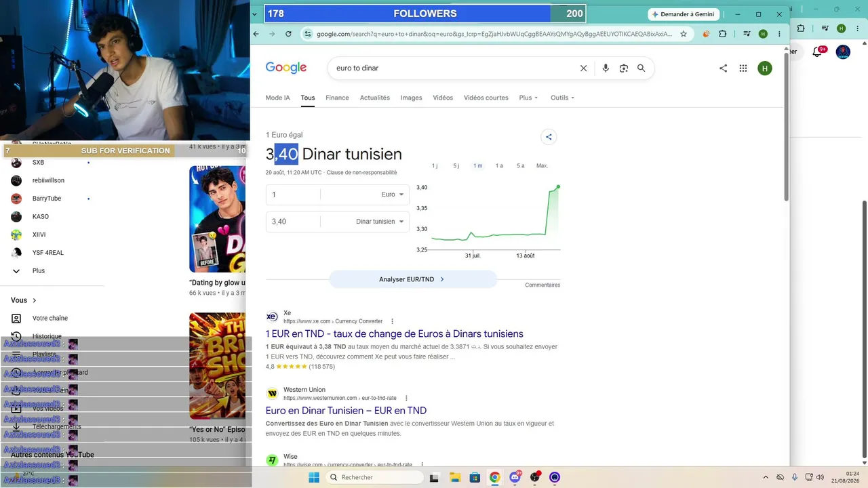The width and height of the screenshot is (868, 488).
Task: Clear the Google search box text
Action: click(x=583, y=68)
